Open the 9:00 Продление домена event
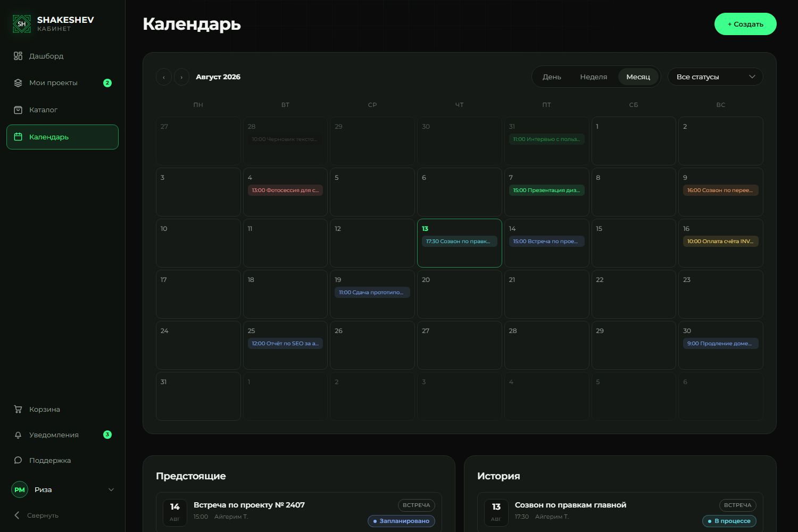798x532 pixels. point(721,344)
